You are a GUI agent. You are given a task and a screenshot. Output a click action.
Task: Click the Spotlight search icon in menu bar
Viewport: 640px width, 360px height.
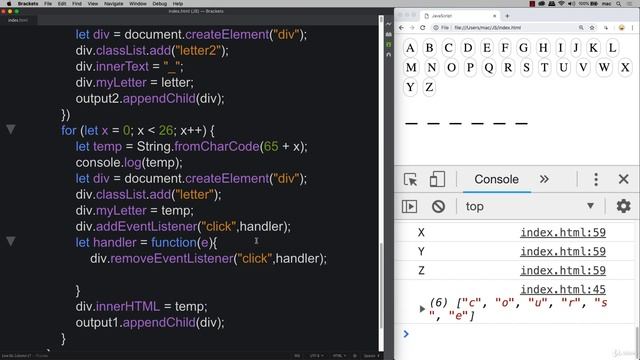(x=619, y=4)
